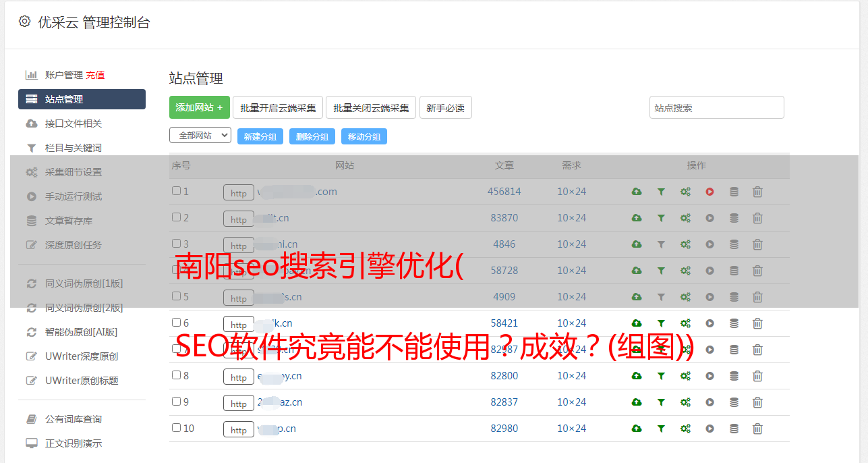Open collection settings gears for row 1

[x=685, y=192]
